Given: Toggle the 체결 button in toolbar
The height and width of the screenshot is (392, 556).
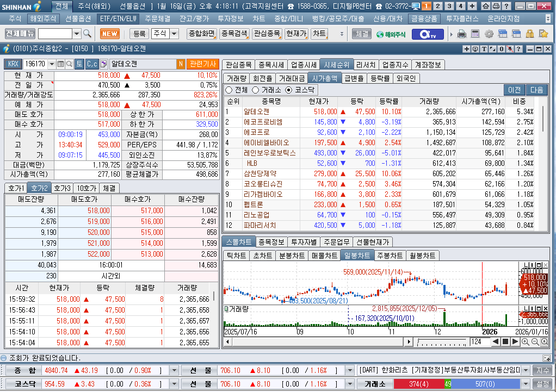Looking at the screenshot, I should coord(362,34).
